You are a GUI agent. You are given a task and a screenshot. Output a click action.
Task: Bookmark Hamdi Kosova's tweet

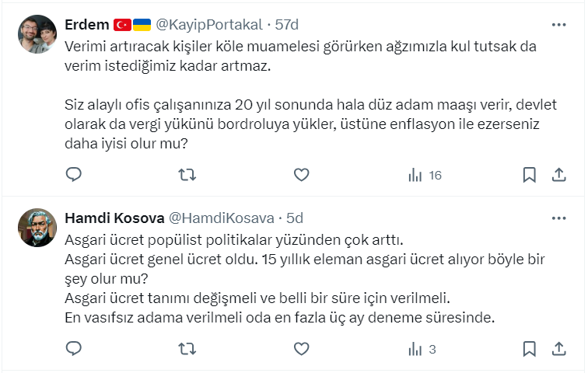(x=529, y=348)
